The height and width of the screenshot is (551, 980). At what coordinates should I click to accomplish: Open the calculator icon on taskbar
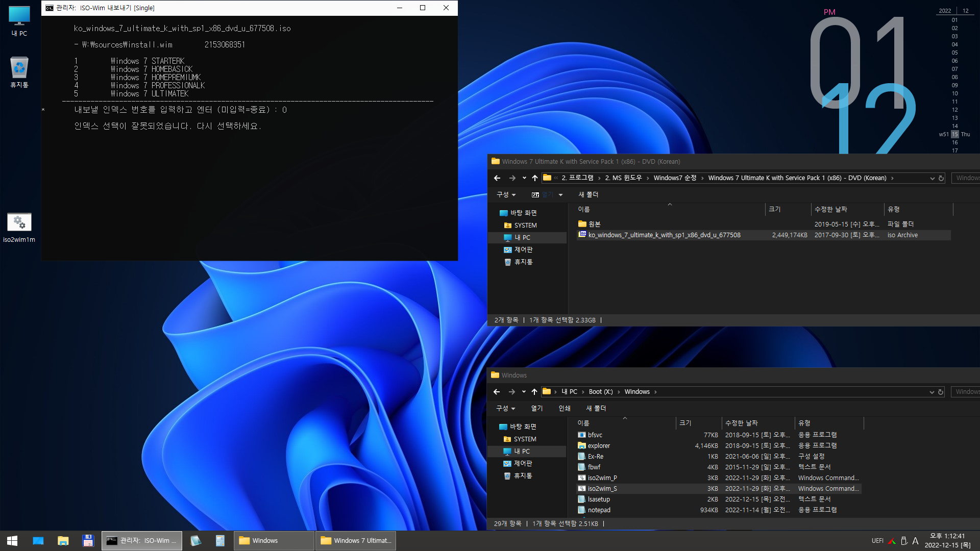(x=220, y=540)
